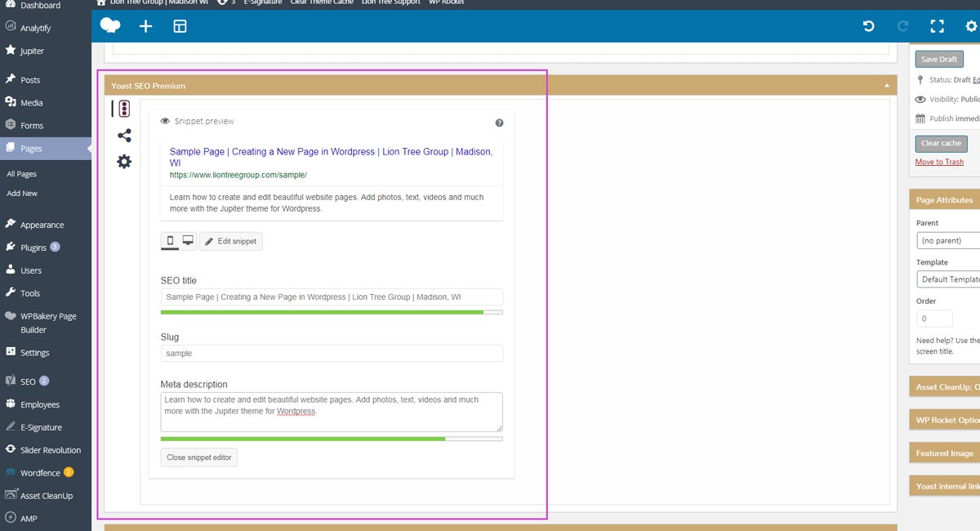Toggle full screen mode icon
This screenshot has height=531, width=980.
[x=938, y=26]
